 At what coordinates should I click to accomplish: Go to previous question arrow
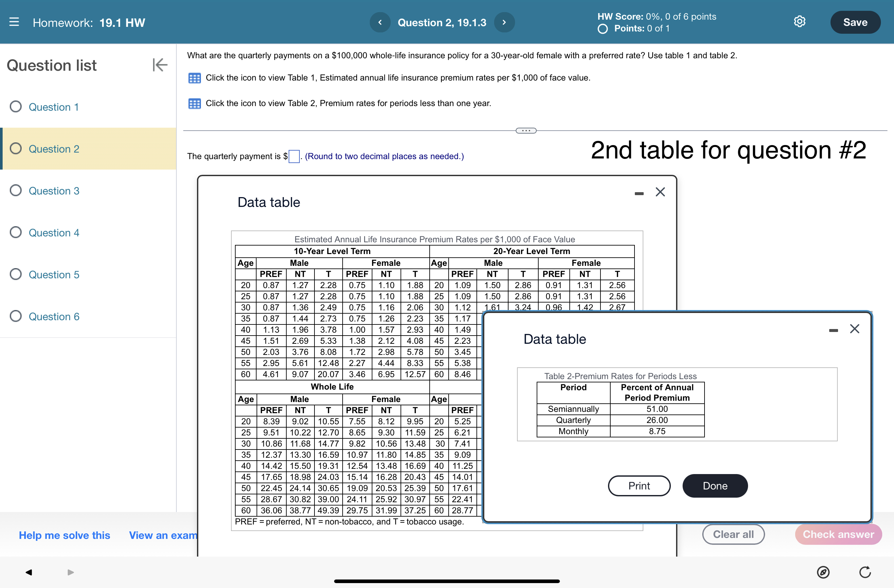[380, 22]
